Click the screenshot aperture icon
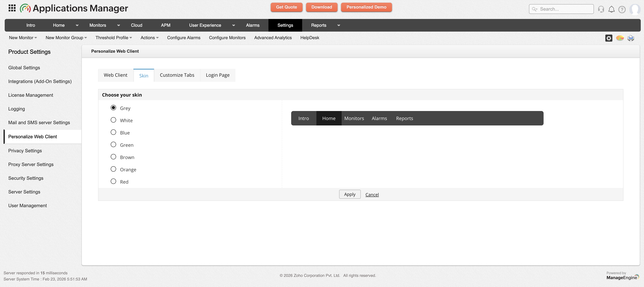This screenshot has width=644, height=287. pos(609,38)
